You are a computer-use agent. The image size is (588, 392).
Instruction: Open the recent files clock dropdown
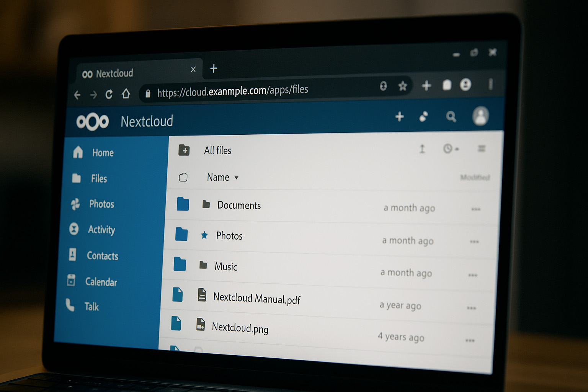(x=450, y=149)
